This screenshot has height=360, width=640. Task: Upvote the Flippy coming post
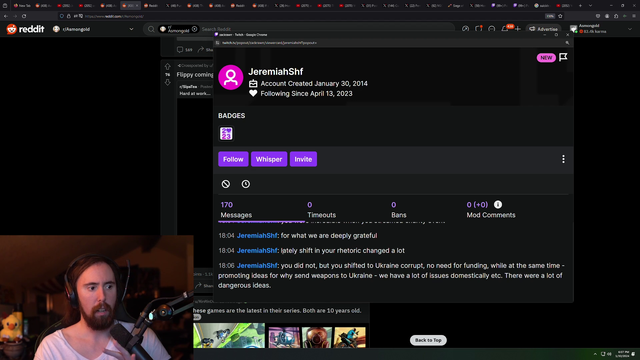[x=167, y=66]
